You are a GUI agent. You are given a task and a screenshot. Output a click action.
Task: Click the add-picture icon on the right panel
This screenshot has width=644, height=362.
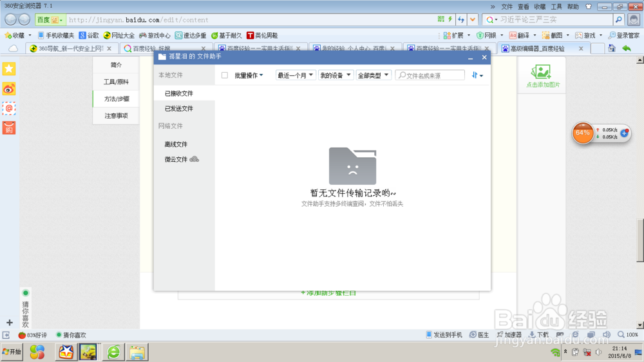coord(541,72)
